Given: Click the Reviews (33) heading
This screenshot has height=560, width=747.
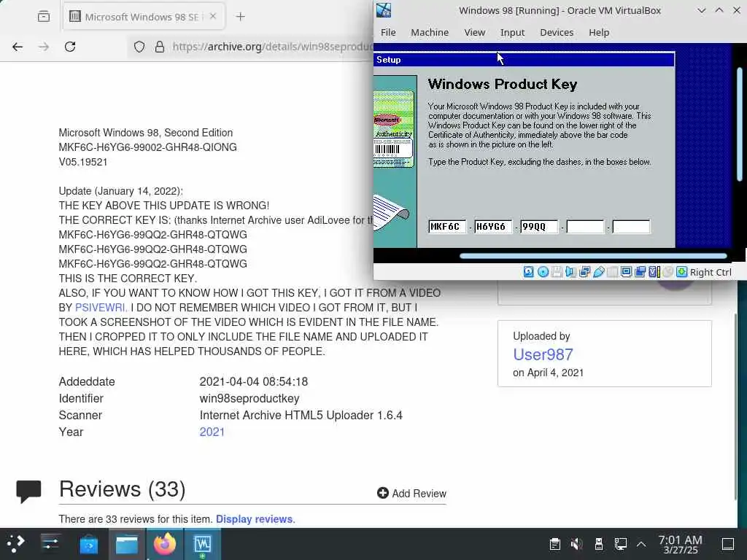Looking at the screenshot, I should [123, 489].
